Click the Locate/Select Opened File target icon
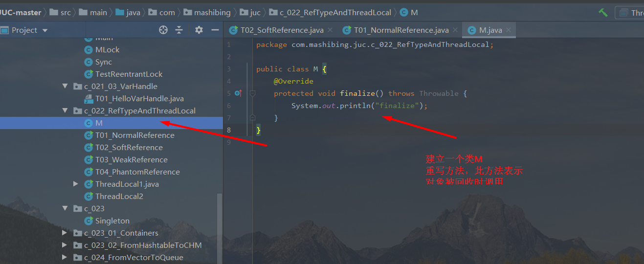 tap(163, 30)
